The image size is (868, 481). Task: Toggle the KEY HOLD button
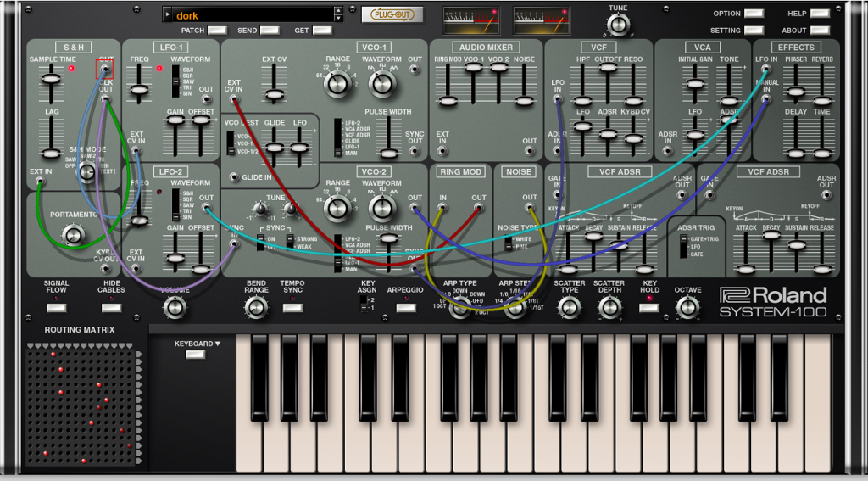point(648,308)
